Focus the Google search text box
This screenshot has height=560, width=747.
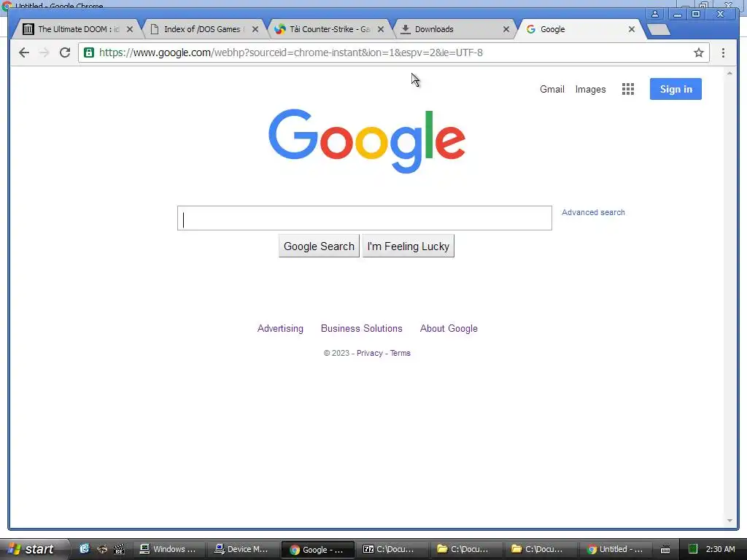point(365,218)
